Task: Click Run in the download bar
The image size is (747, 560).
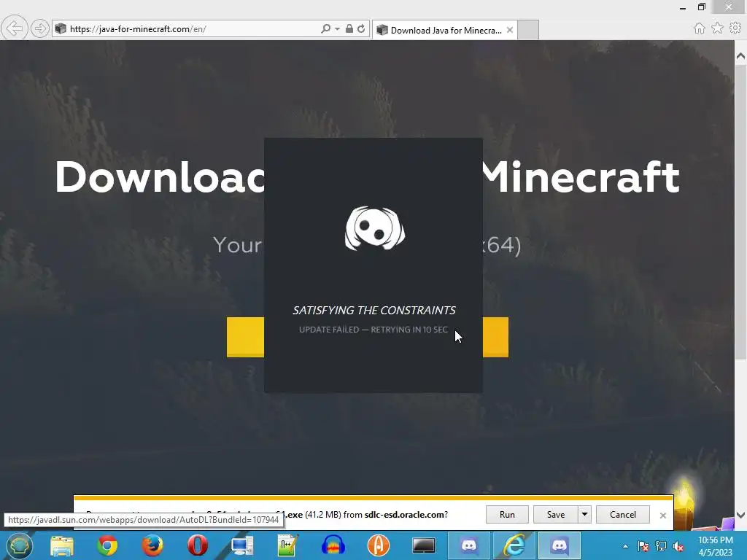Action: click(507, 514)
